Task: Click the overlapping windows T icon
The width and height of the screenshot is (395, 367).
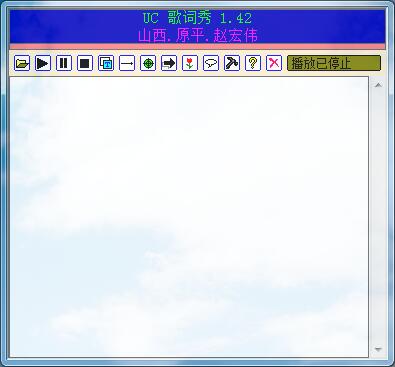Action: pos(106,63)
